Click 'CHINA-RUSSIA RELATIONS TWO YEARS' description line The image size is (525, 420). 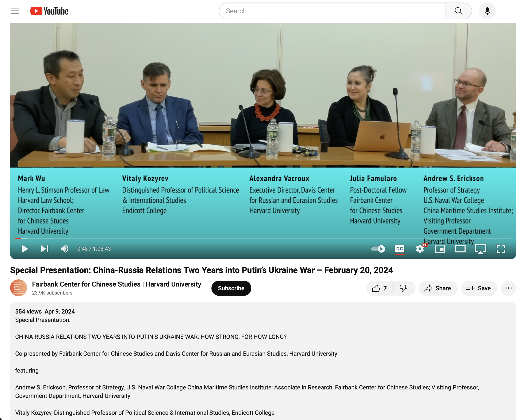point(151,337)
